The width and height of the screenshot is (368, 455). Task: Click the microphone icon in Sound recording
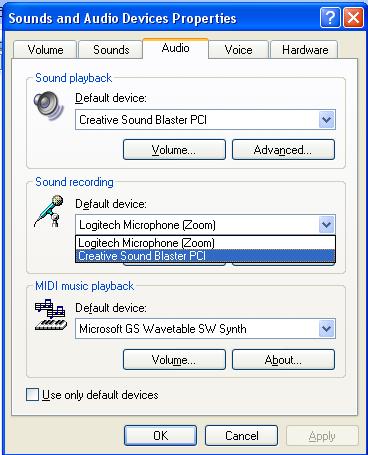tap(49, 212)
